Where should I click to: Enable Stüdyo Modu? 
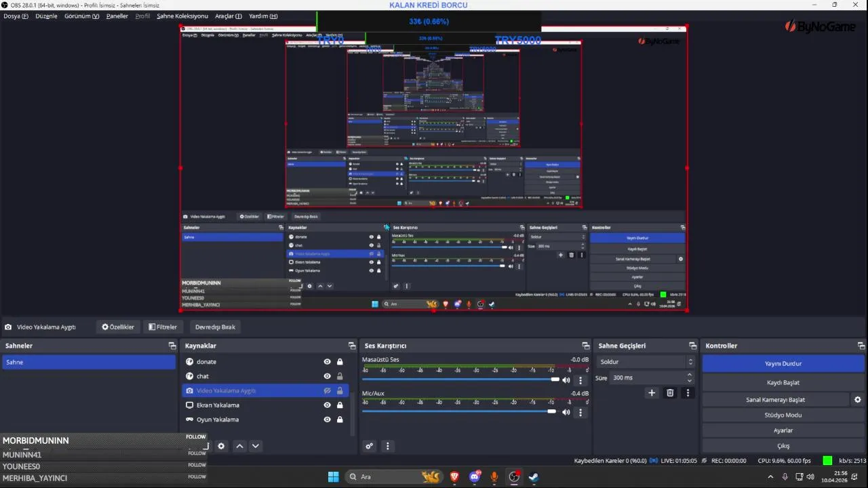(783, 415)
